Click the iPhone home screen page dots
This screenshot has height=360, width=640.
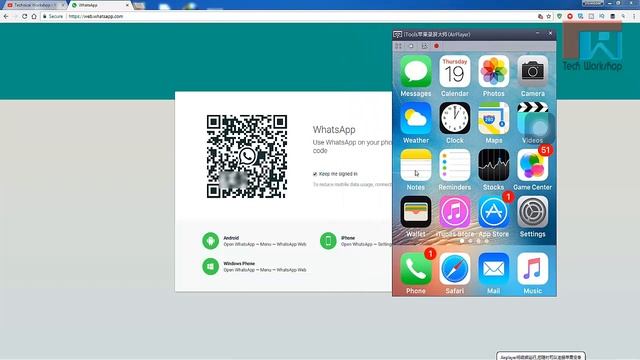474,241
